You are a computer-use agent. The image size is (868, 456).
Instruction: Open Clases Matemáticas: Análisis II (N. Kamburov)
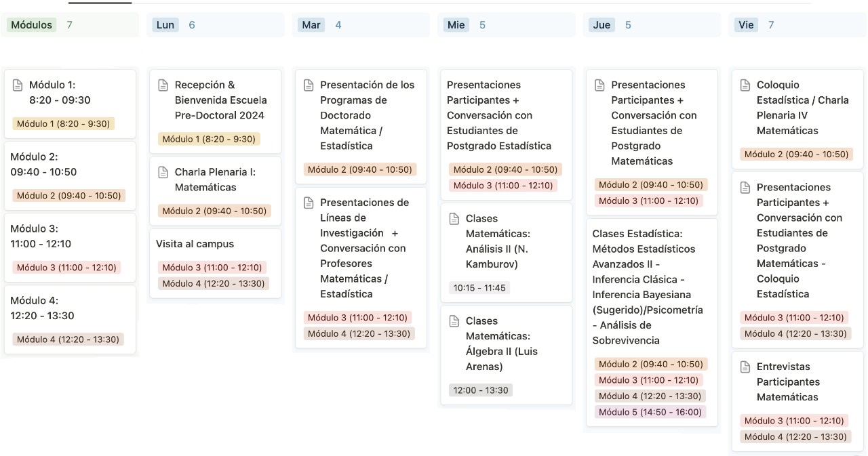[507, 252]
